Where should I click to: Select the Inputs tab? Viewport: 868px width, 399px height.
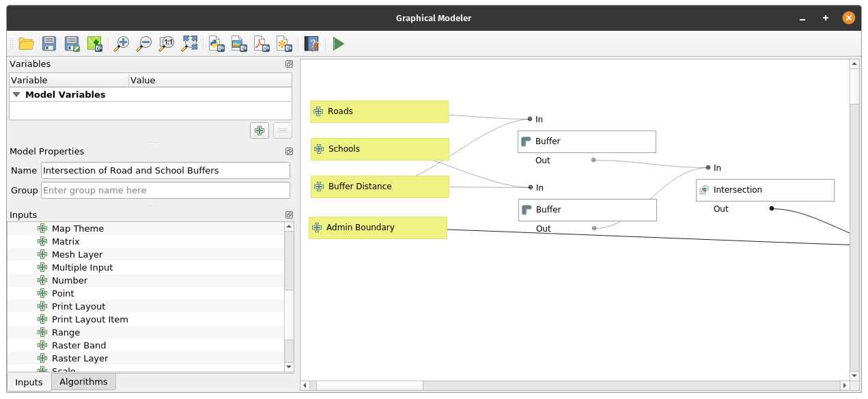(x=29, y=382)
